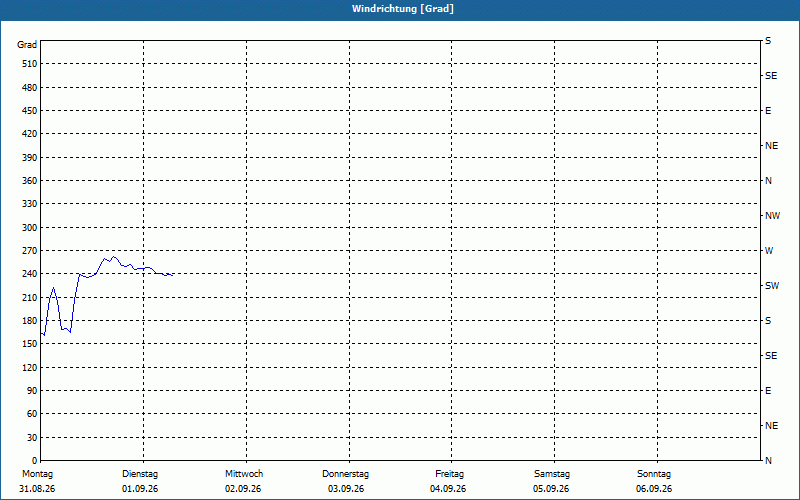Click the 0 degree axis label

(34, 461)
